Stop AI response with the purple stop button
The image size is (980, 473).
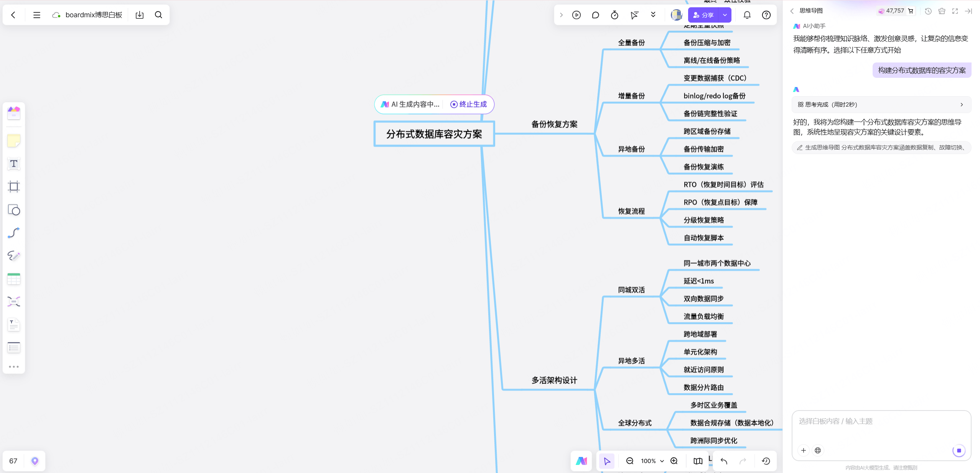(x=959, y=450)
